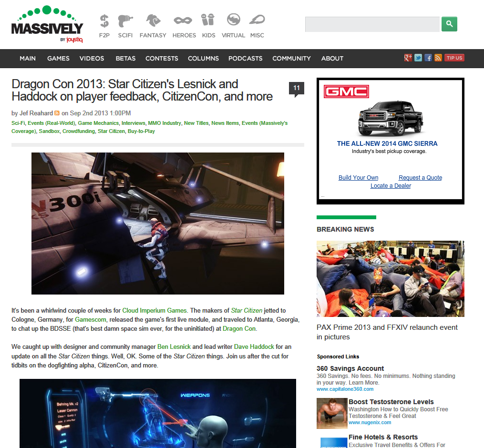The width and height of the screenshot is (484, 448).
Task: Click the 11 comments bubble
Action: pos(296,89)
